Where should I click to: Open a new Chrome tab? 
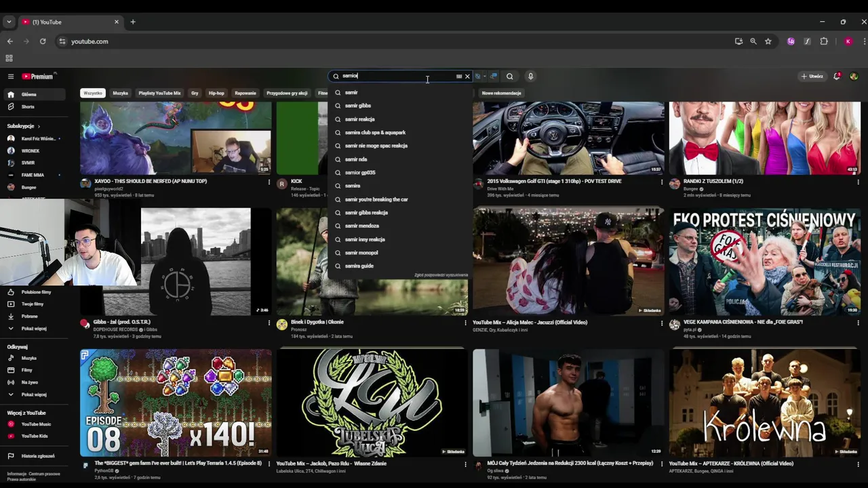point(133,22)
